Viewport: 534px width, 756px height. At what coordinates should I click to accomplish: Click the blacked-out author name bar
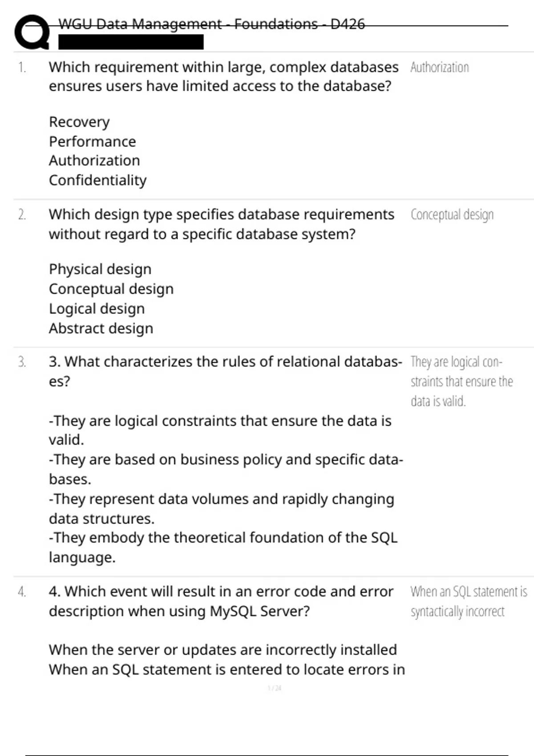click(x=131, y=42)
